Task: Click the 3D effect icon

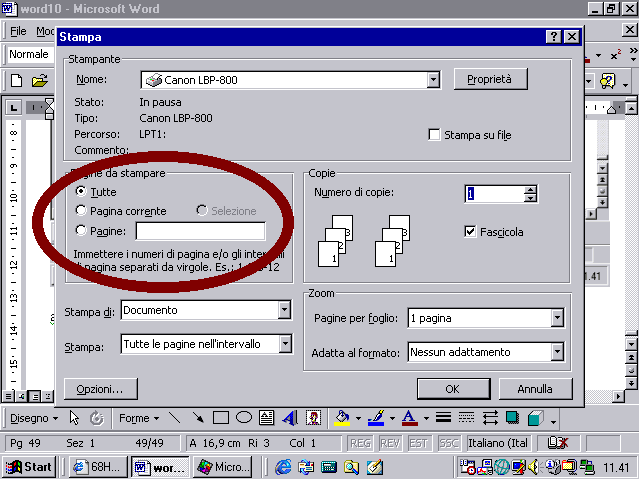Action: click(535, 418)
